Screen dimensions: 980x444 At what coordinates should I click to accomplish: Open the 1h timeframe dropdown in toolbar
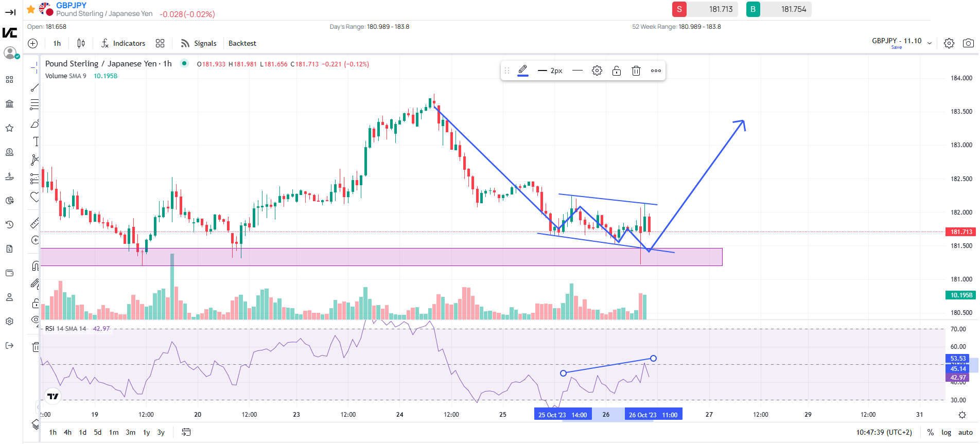pos(57,43)
